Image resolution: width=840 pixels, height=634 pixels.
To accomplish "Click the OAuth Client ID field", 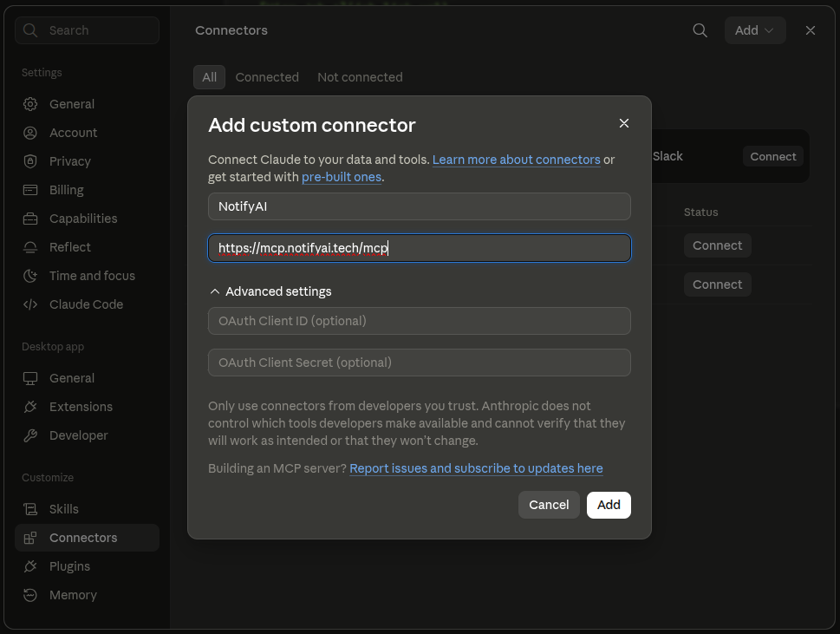I will point(420,321).
